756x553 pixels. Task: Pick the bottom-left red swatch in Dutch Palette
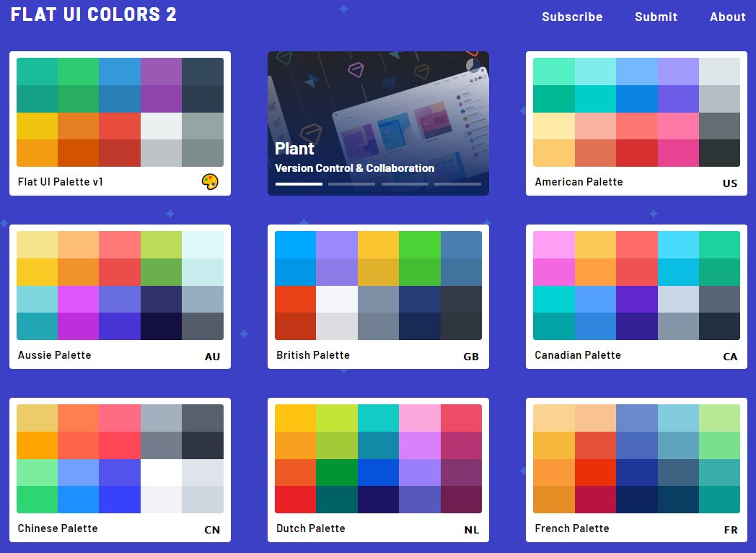tap(296, 500)
